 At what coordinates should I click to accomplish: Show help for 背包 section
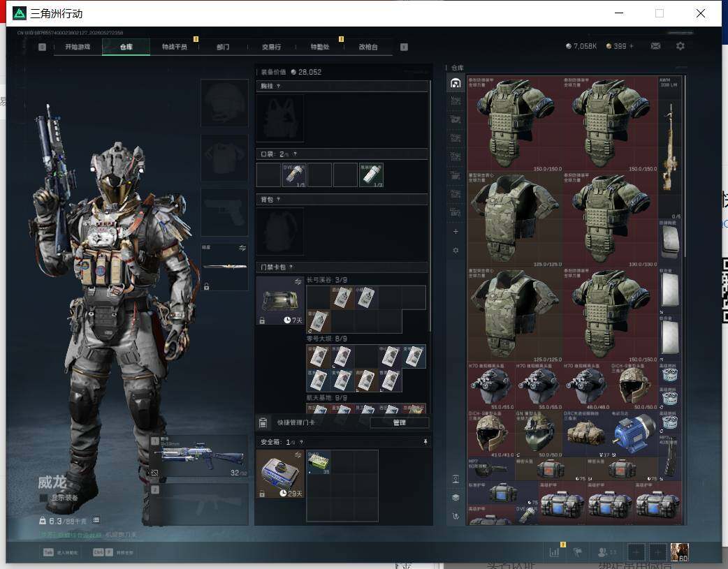(278, 200)
